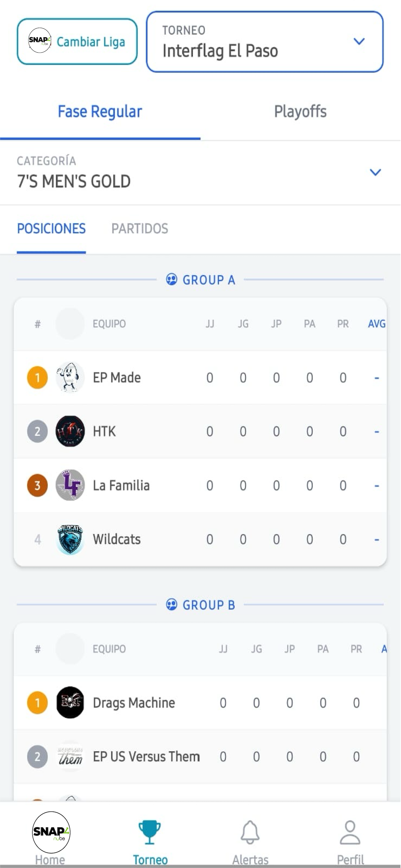The image size is (401, 868).
Task: Switch to the Partidos tab
Action: click(x=139, y=229)
